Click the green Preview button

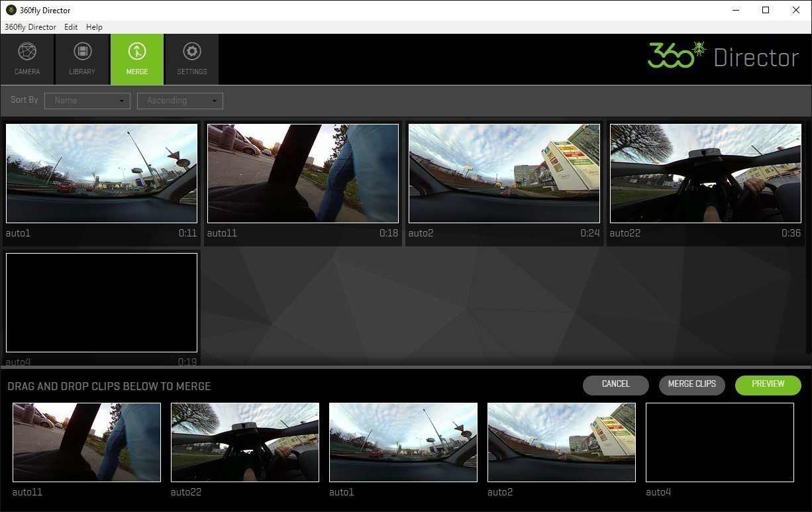pos(768,385)
